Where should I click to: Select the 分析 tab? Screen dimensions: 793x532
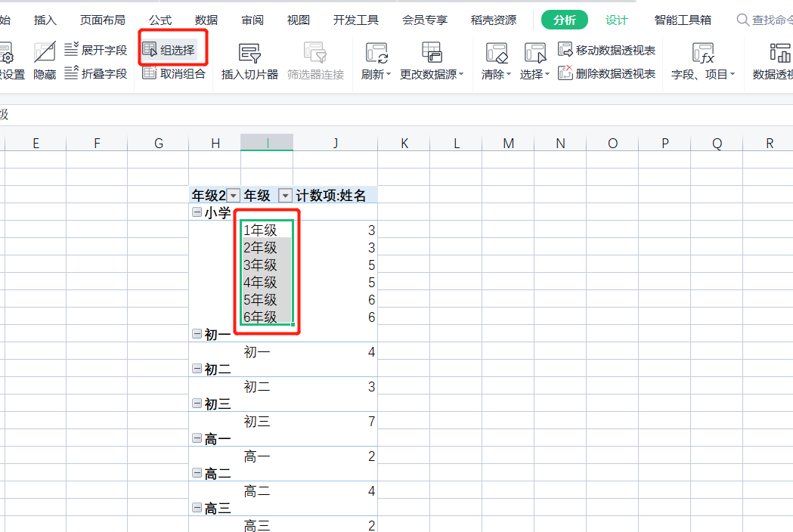565,20
